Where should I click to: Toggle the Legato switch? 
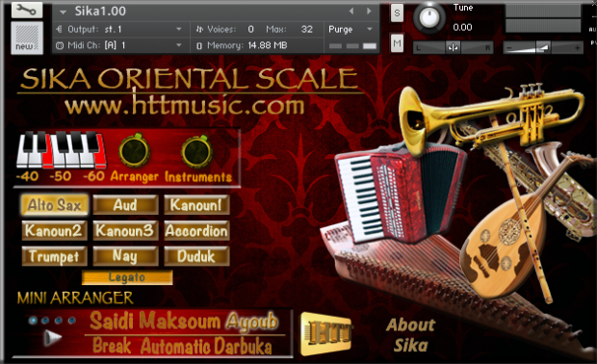[x=127, y=277]
